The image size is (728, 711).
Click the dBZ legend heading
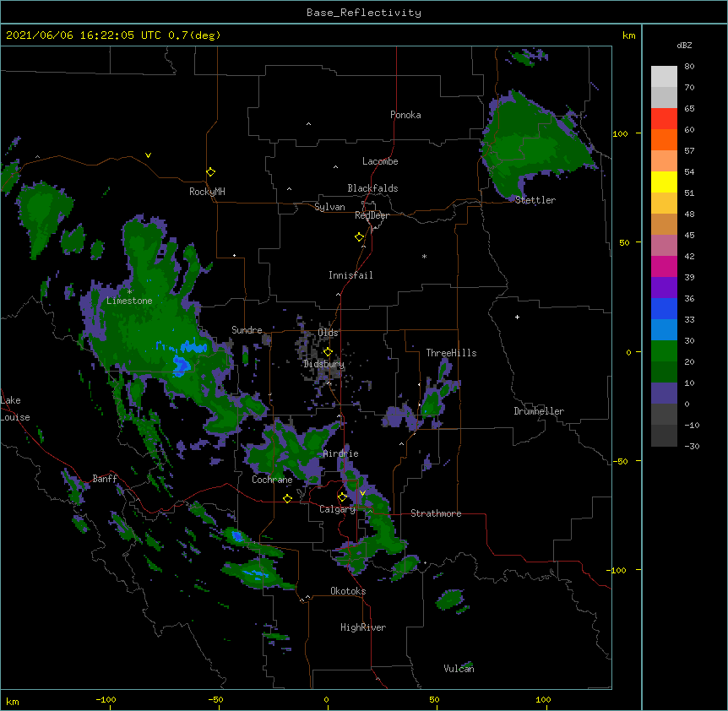(684, 46)
